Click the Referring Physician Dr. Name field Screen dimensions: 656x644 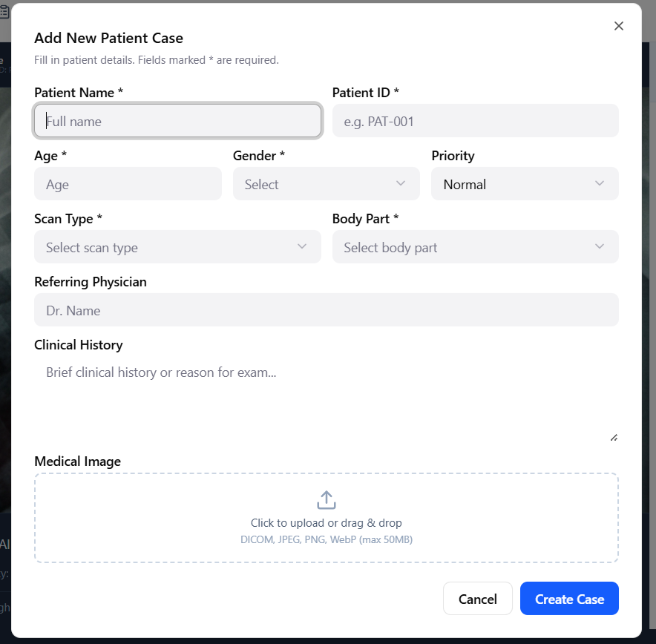click(327, 310)
